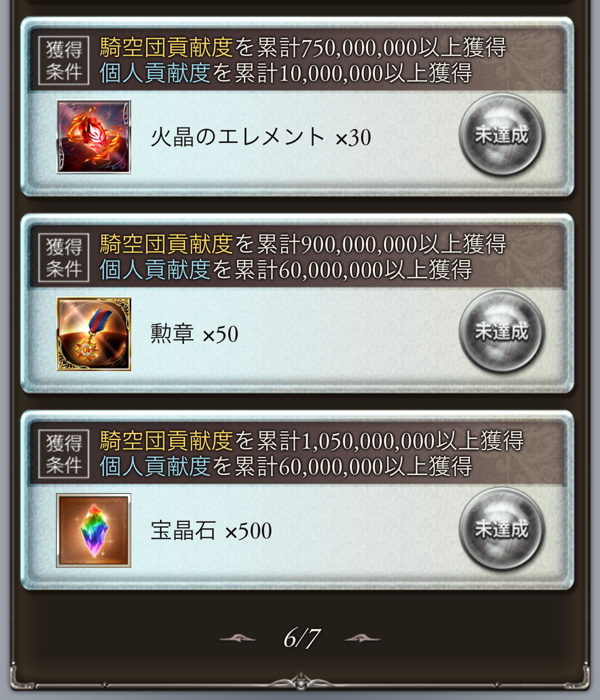Tap the 勲章 medal reward icon

(x=93, y=333)
